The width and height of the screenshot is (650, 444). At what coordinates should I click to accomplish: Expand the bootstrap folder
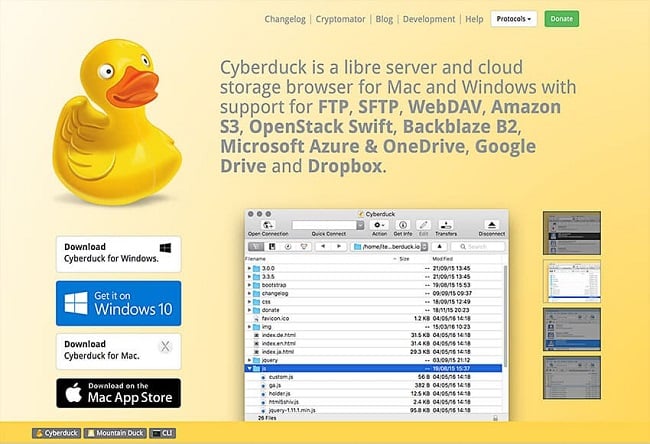[249, 285]
